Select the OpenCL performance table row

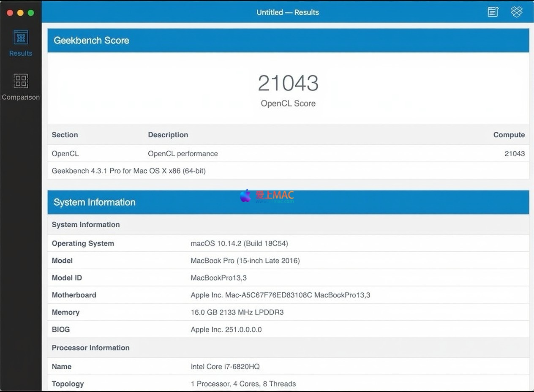click(288, 154)
